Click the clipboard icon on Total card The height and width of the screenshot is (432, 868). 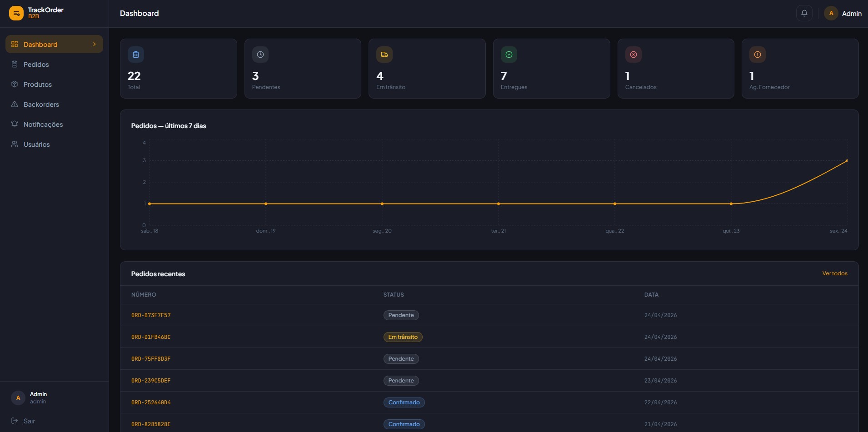(136, 55)
